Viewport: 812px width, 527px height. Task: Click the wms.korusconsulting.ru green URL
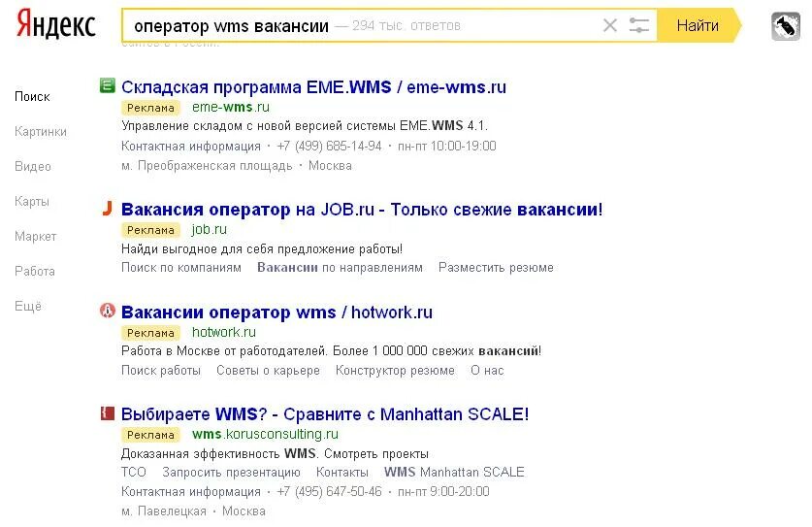click(x=265, y=434)
